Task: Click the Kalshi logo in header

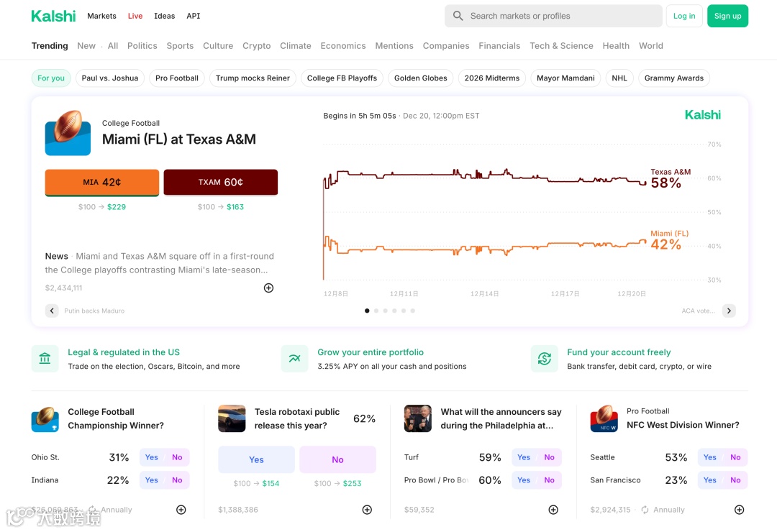Action: (53, 16)
